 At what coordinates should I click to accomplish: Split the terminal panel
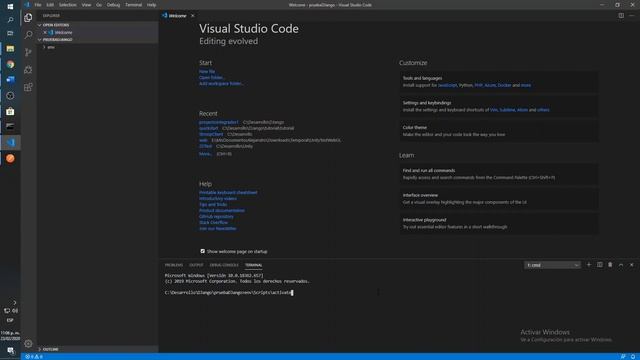coord(600,265)
